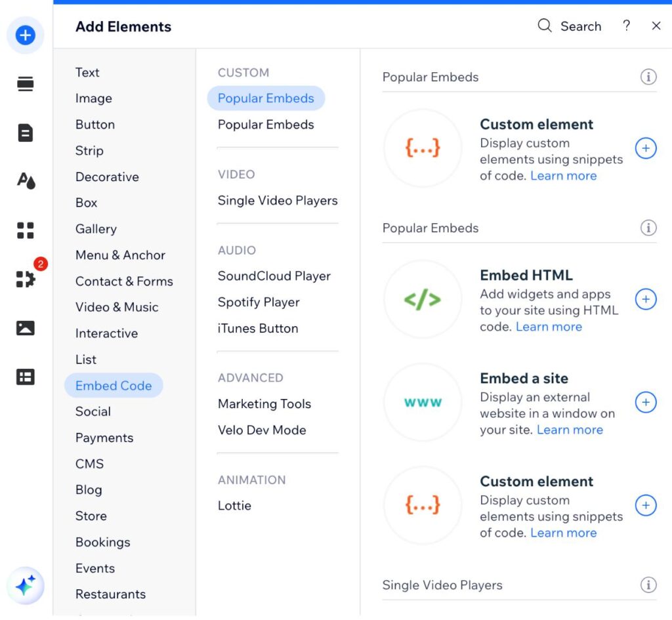Select Spotify Player under AUDIO

[259, 302]
